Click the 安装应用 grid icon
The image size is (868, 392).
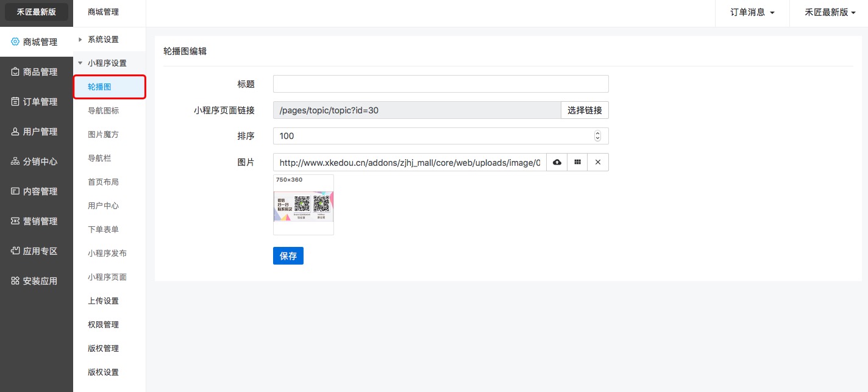point(15,281)
